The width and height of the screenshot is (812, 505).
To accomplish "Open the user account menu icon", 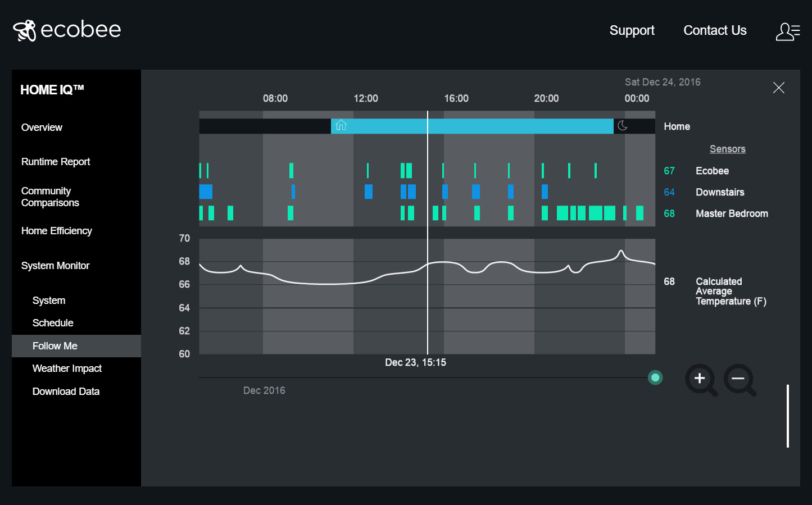I will coord(788,31).
